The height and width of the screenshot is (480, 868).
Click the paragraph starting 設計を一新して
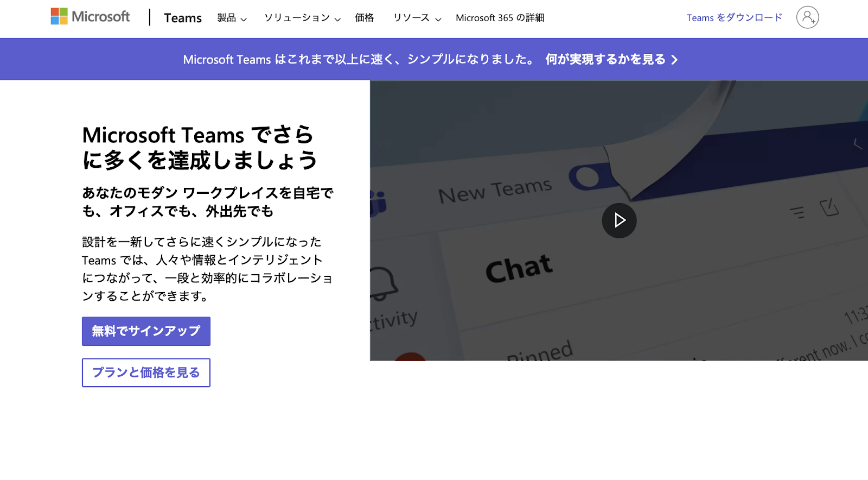pyautogui.click(x=208, y=269)
